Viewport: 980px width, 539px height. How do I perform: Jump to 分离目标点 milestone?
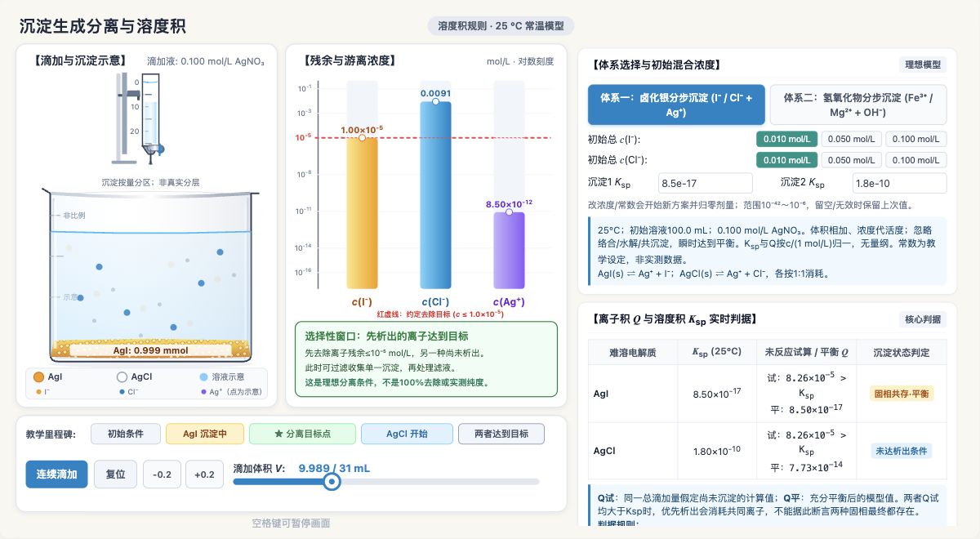302,434
